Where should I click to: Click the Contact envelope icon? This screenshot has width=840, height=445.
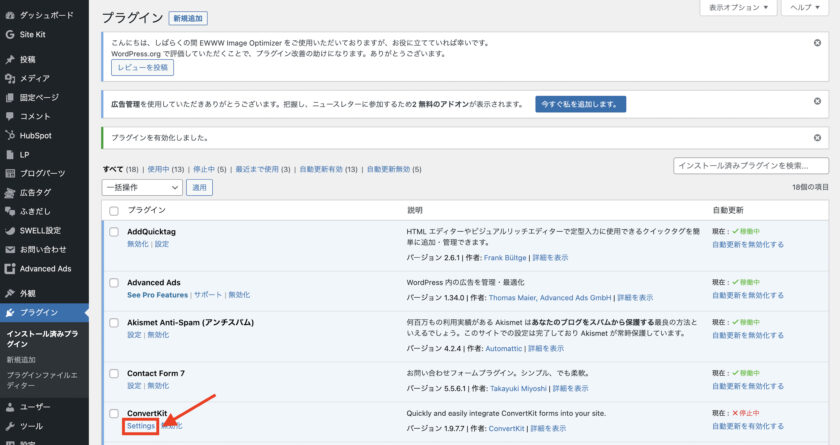[x=10, y=250]
